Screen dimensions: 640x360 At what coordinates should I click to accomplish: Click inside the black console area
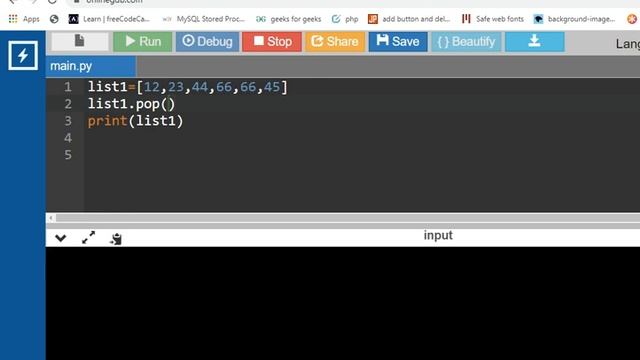343,303
